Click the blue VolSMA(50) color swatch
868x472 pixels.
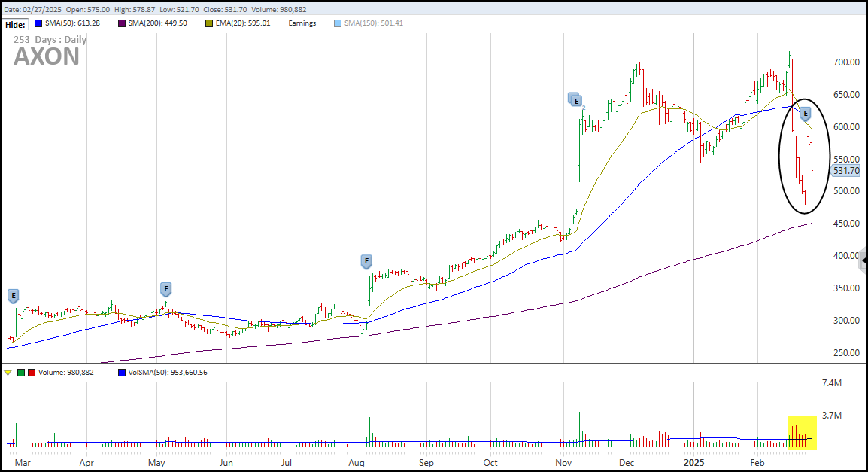coord(122,373)
